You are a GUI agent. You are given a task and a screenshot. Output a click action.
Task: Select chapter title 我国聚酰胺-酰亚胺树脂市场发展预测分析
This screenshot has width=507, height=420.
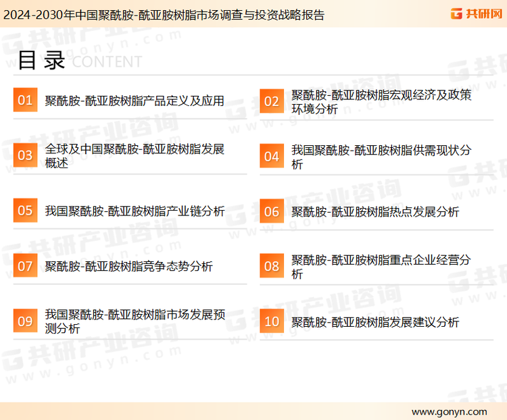[135, 321]
